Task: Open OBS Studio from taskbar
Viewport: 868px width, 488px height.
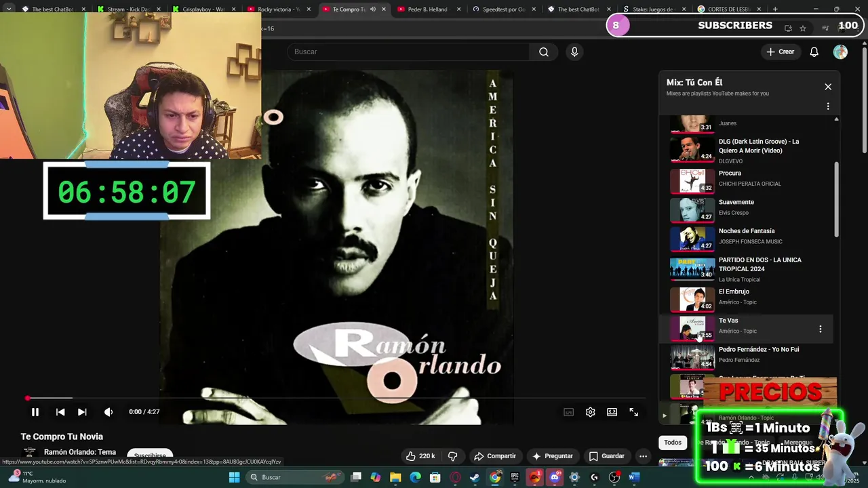Action: (x=614, y=477)
